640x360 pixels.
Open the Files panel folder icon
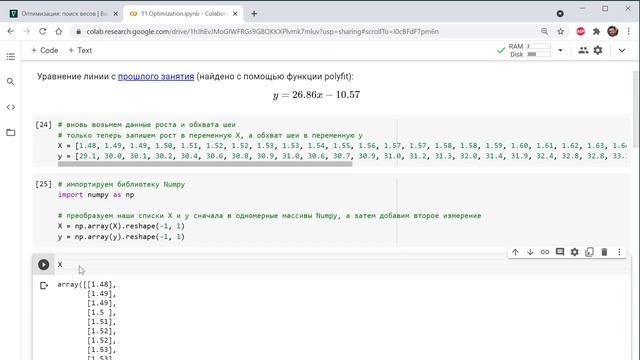pyautogui.click(x=11, y=133)
